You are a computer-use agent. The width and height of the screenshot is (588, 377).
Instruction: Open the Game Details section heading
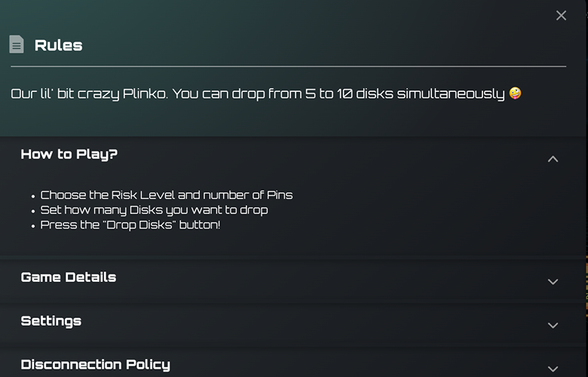click(x=69, y=277)
